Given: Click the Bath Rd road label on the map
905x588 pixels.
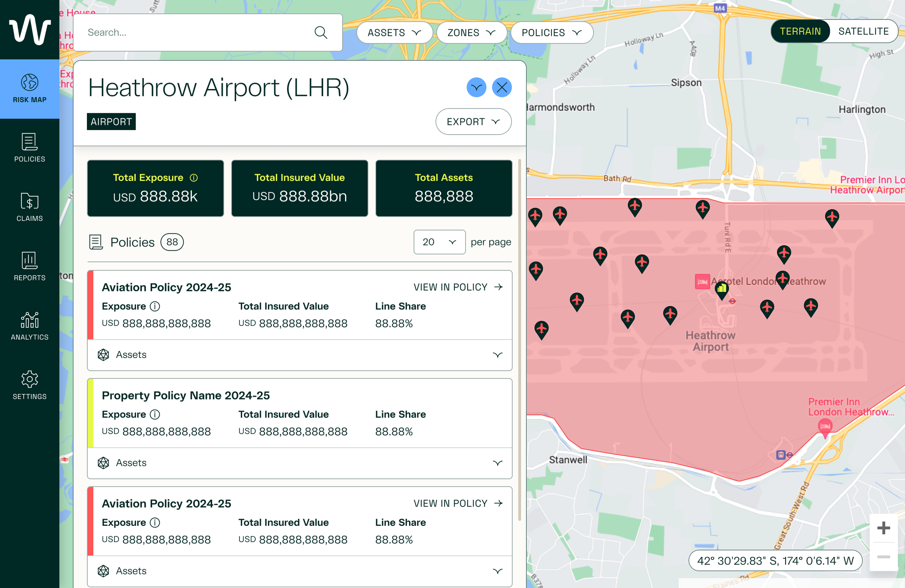Looking at the screenshot, I should coord(617,178).
